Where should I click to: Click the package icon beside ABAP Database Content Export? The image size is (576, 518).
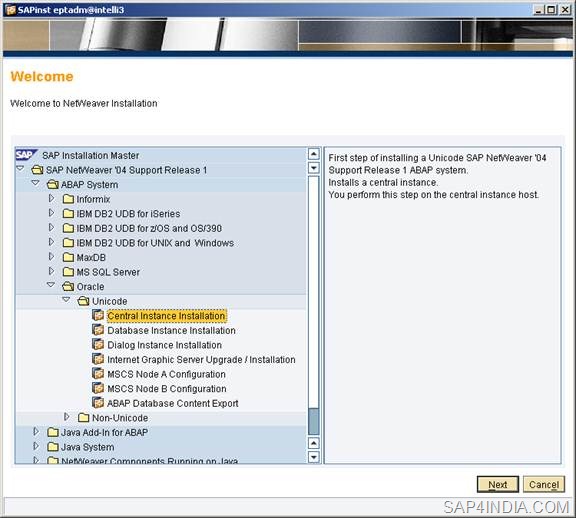coord(98,403)
